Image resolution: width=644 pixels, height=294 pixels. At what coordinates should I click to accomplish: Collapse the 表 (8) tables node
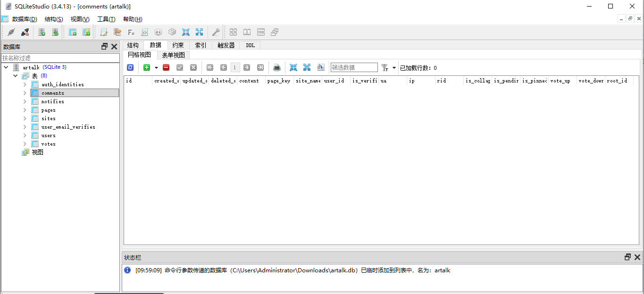(x=16, y=76)
